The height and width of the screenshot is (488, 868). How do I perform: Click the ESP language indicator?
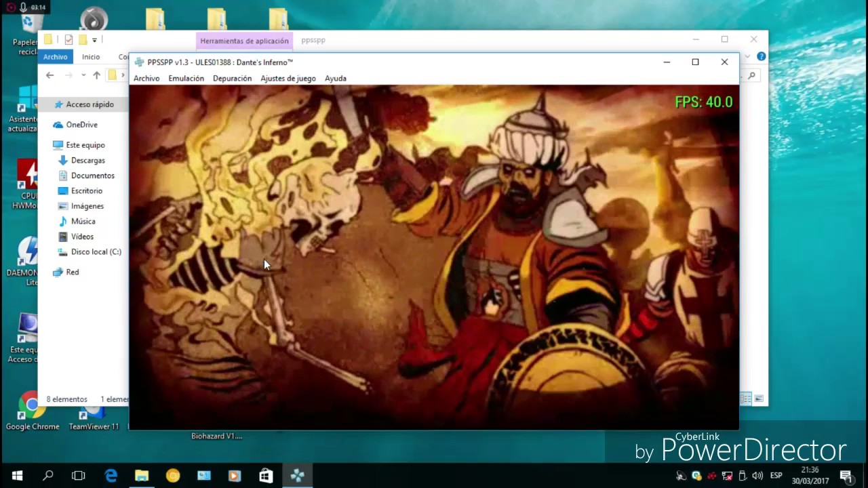click(x=776, y=476)
